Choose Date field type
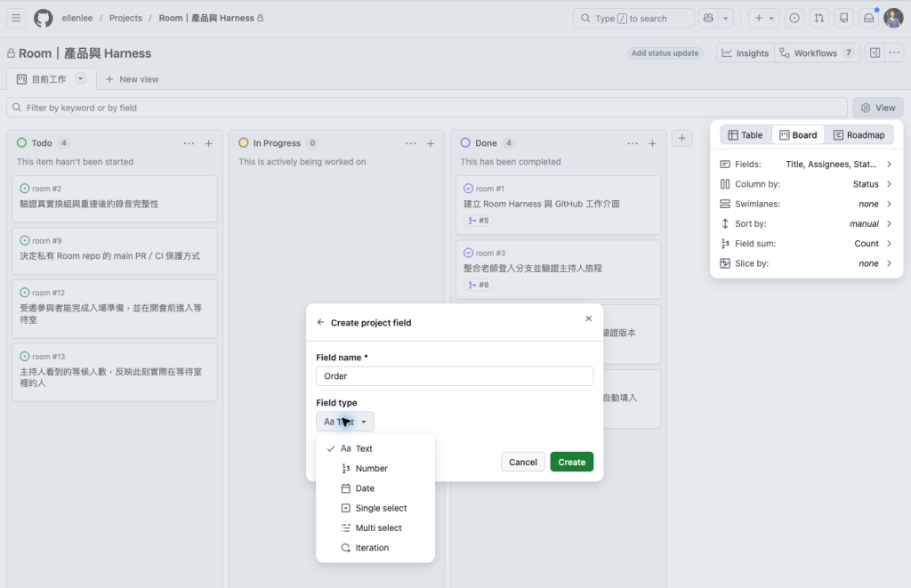Screen dimensions: 911x588 [375, 488]
